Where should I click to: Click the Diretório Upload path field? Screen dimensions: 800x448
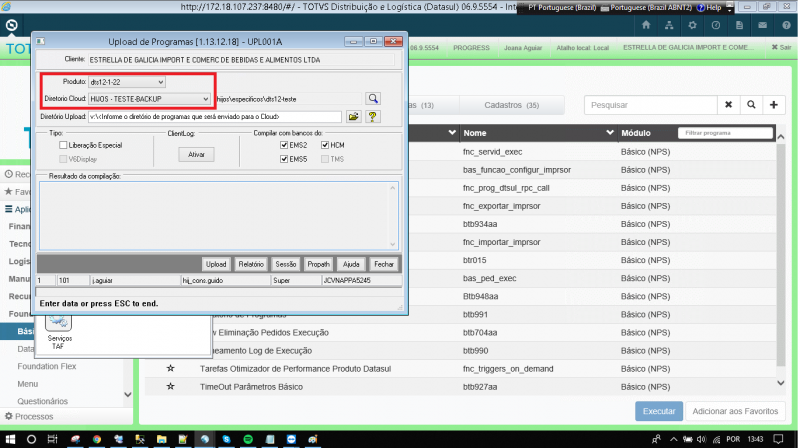215,117
